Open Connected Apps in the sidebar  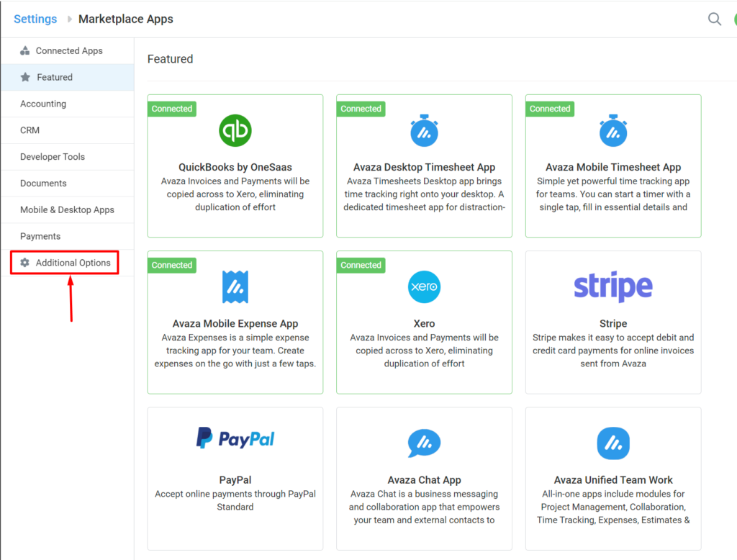click(x=68, y=51)
